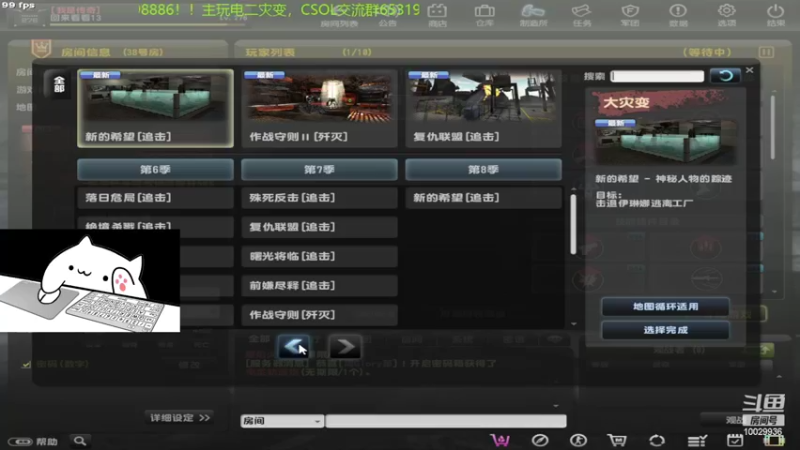Click the exclamation report icon in top bar
The width and height of the screenshot is (800, 450).
click(x=678, y=14)
